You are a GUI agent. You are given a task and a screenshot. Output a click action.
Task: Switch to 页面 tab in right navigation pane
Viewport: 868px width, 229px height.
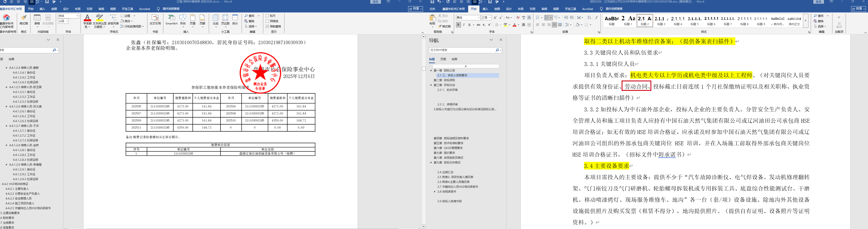tap(443, 59)
